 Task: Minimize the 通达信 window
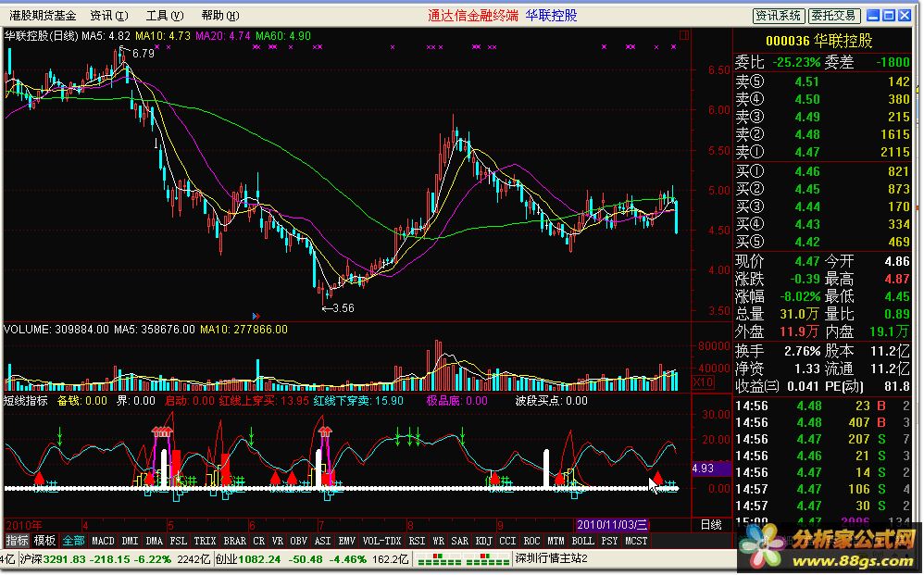pyautogui.click(x=874, y=16)
